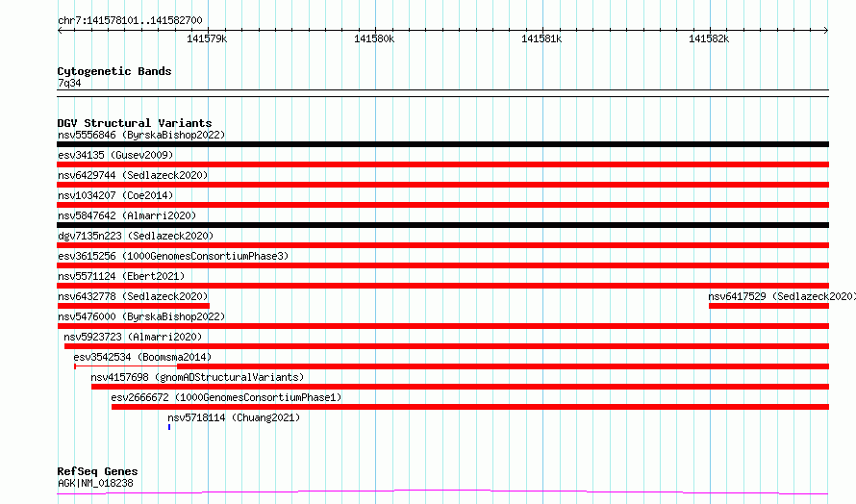
Task: Select esv2666672 (1000GenomesConsortiumPhase1) label
Action: tap(226, 397)
